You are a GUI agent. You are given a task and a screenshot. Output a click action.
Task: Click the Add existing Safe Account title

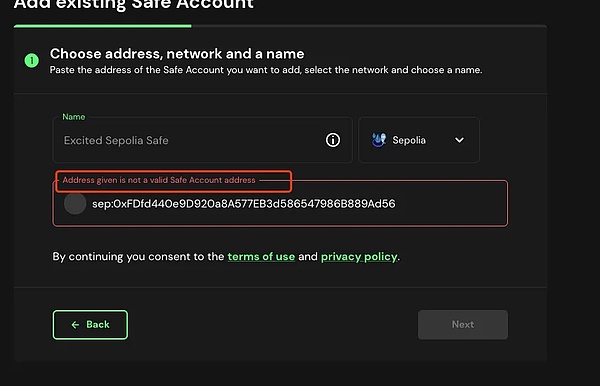(x=134, y=5)
